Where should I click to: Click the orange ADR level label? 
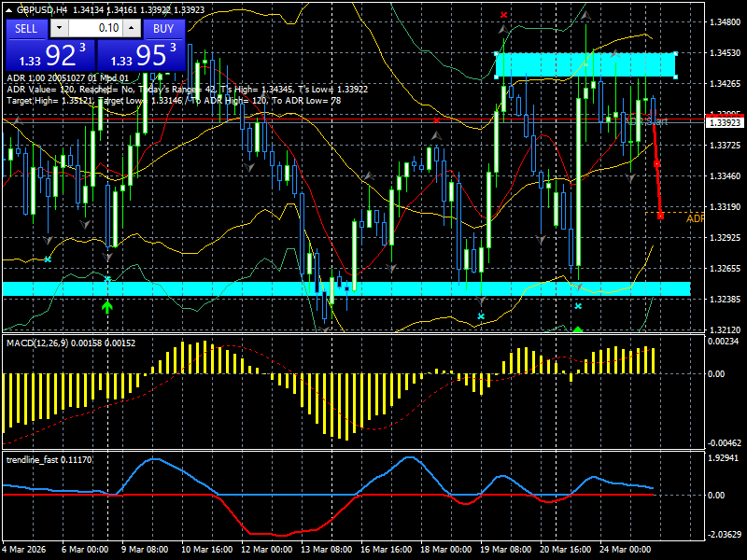click(x=695, y=218)
